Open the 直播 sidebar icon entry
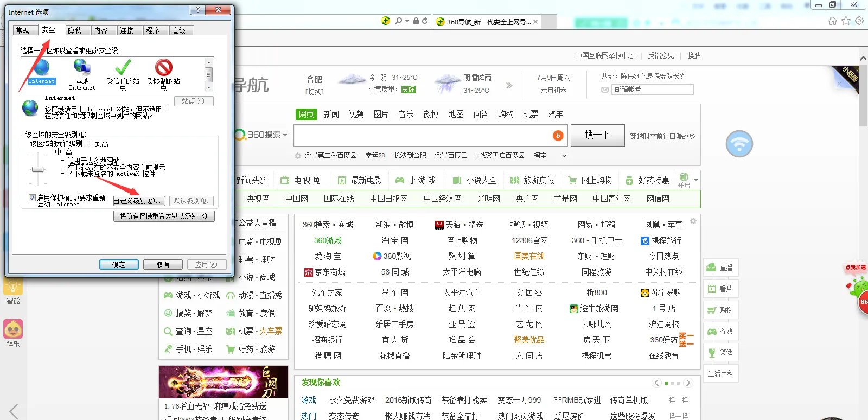The width and height of the screenshot is (868, 420). click(721, 268)
